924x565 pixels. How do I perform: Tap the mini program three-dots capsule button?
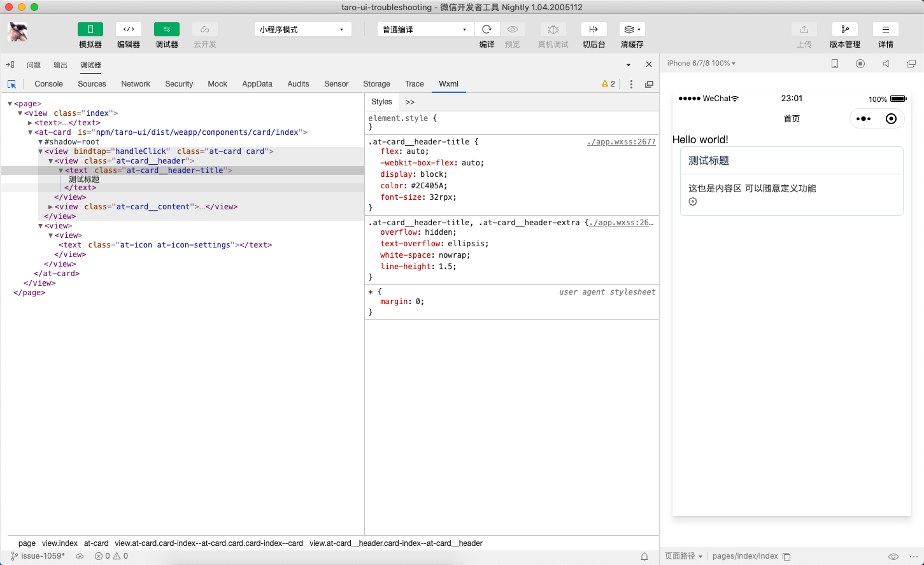(x=864, y=119)
